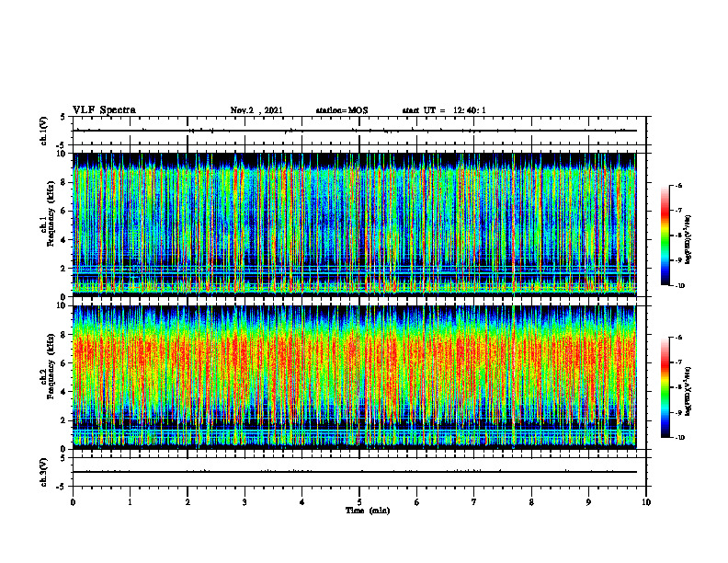Click time axis tick label '3'
The image size is (728, 563).
pyautogui.click(x=245, y=502)
